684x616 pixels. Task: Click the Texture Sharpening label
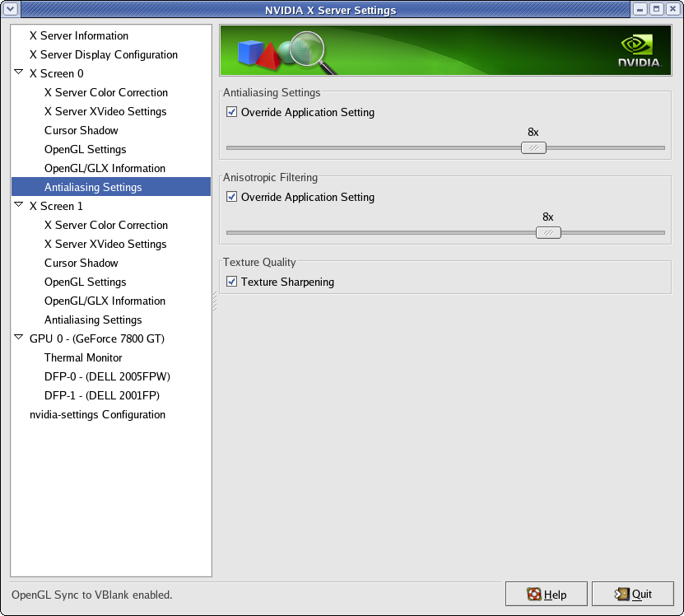tap(287, 282)
